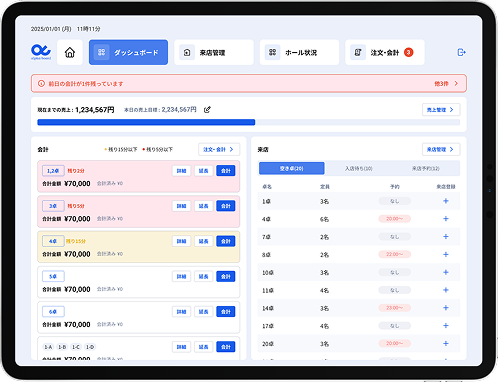Register arrival for table 14卓 plus icon

point(446,308)
